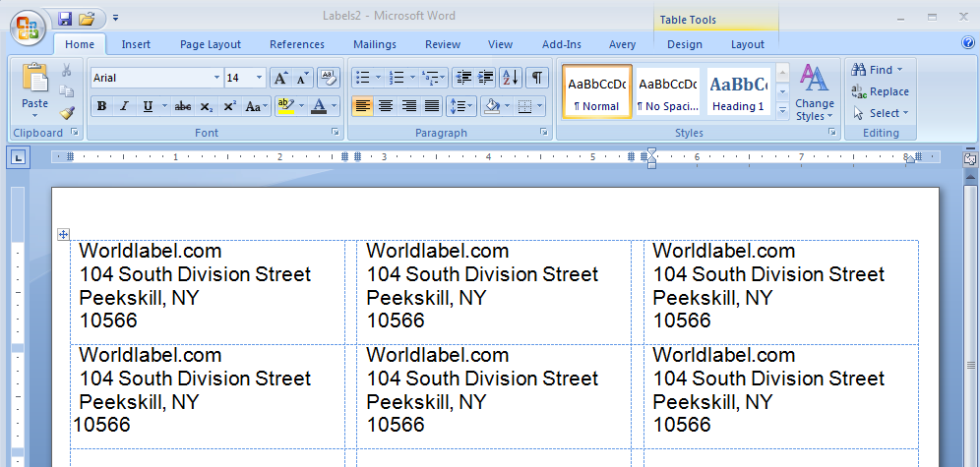Click Decrease Indent icon

[x=463, y=78]
